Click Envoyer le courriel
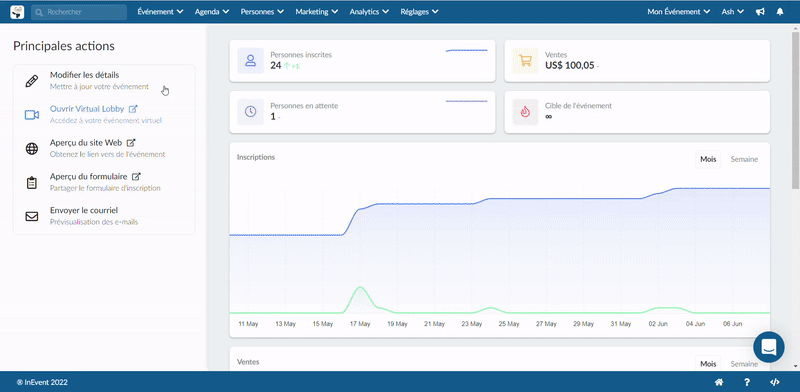 (84, 210)
